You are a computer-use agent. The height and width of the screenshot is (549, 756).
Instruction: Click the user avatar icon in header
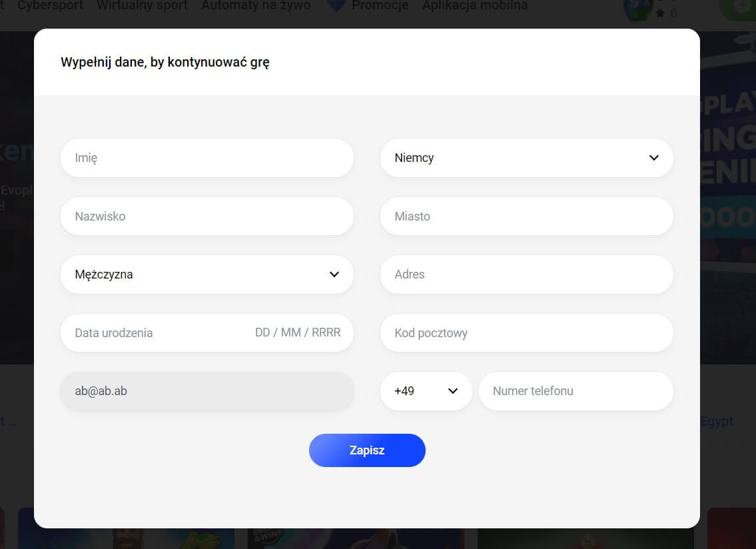[637, 9]
